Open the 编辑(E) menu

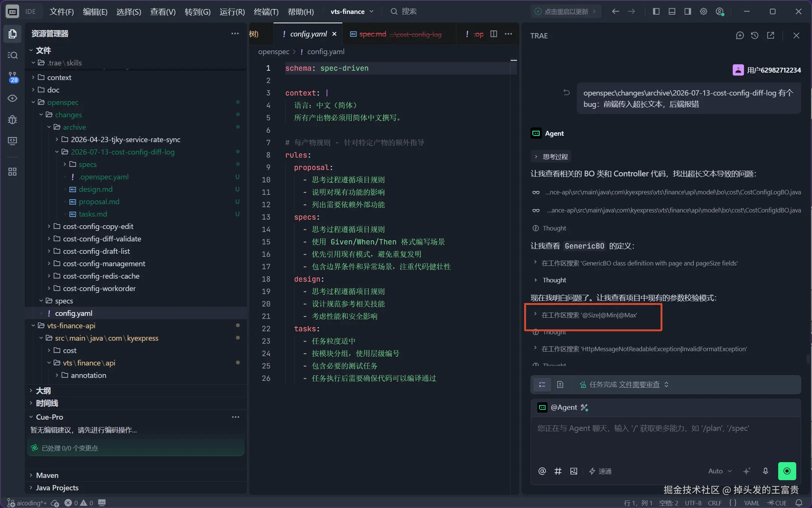(95, 12)
